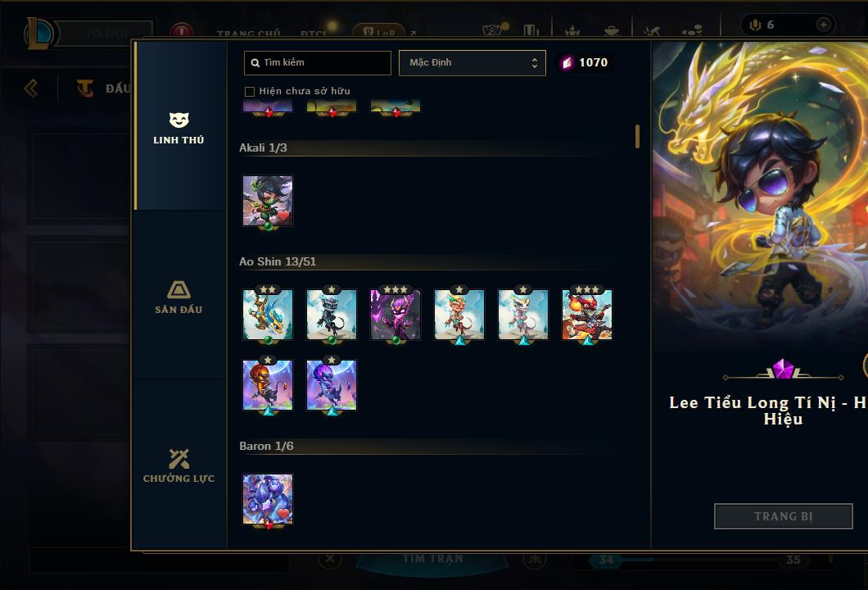Click the Tìm kiếm search field
Image resolution: width=868 pixels, height=590 pixels.
(x=318, y=62)
